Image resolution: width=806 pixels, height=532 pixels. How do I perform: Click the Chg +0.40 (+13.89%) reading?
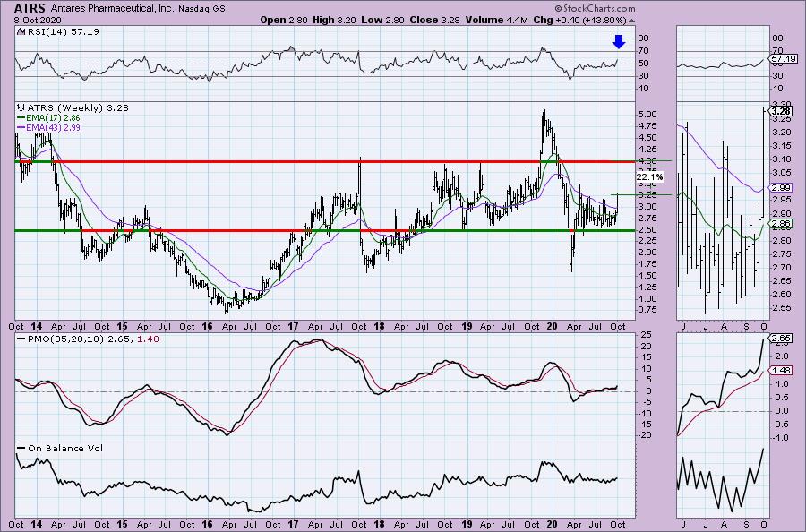pyautogui.click(x=579, y=20)
